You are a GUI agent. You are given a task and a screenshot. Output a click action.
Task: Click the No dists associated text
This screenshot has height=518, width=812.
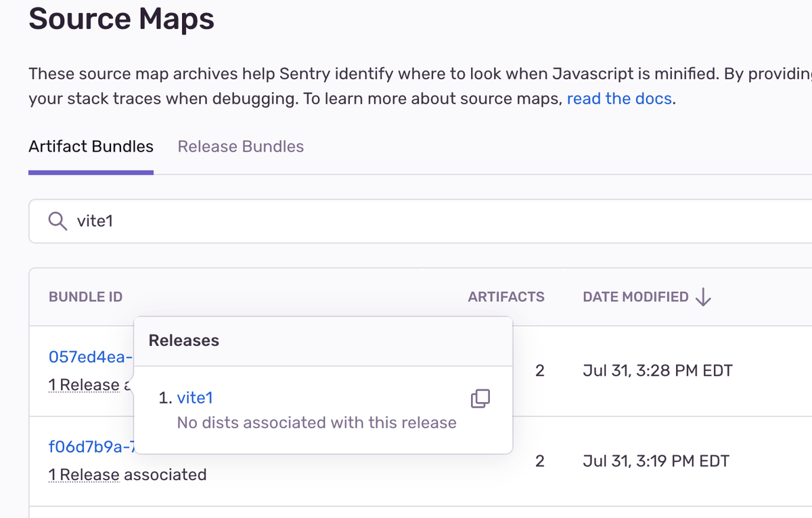[315, 422]
